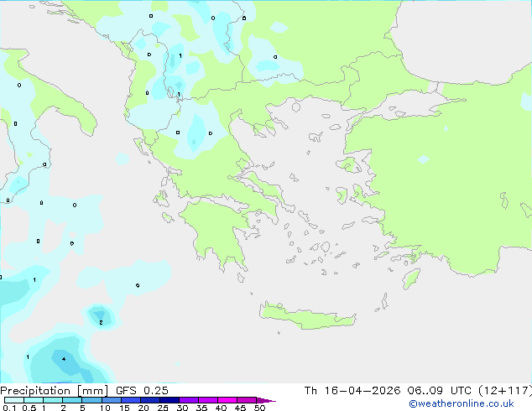532x411 pixels.
Task: Pick the 25–30 mm dark blue swatch
Action: coord(170,400)
